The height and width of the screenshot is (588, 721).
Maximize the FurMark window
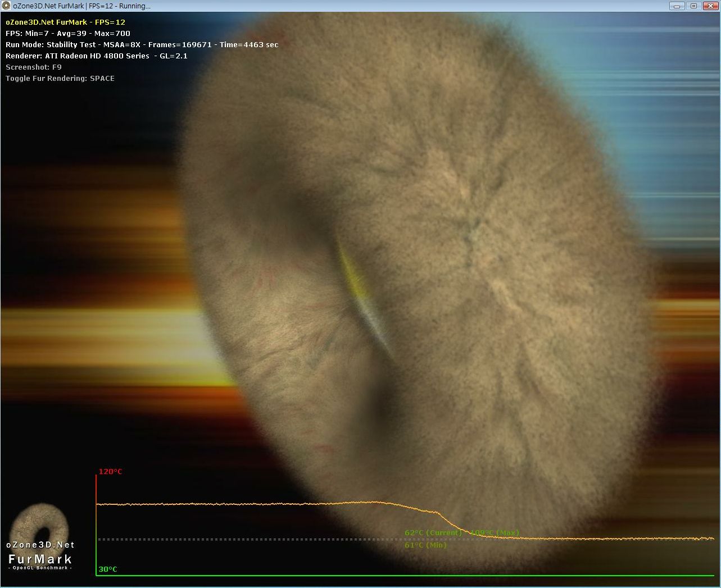point(693,6)
